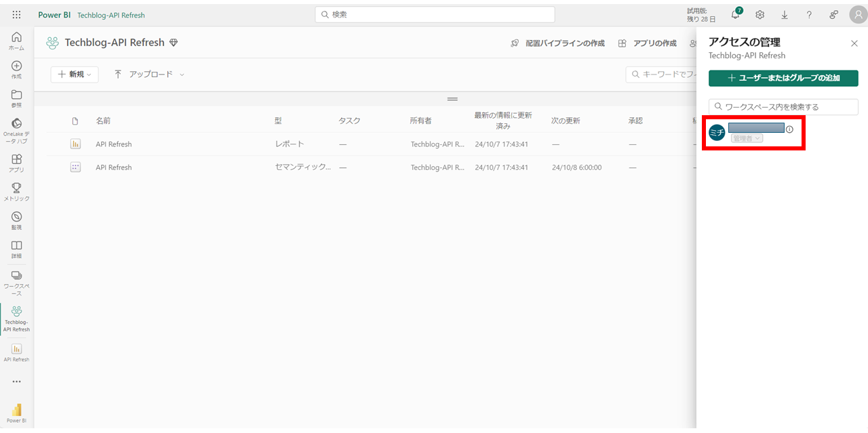This screenshot has height=433, width=868.
Task: Close the access management panel
Action: click(x=854, y=43)
